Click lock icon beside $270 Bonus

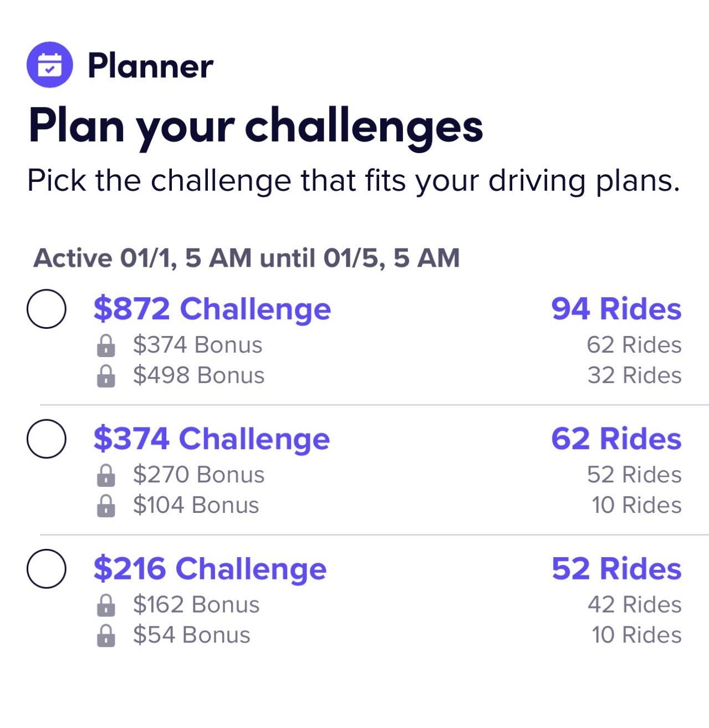106,475
